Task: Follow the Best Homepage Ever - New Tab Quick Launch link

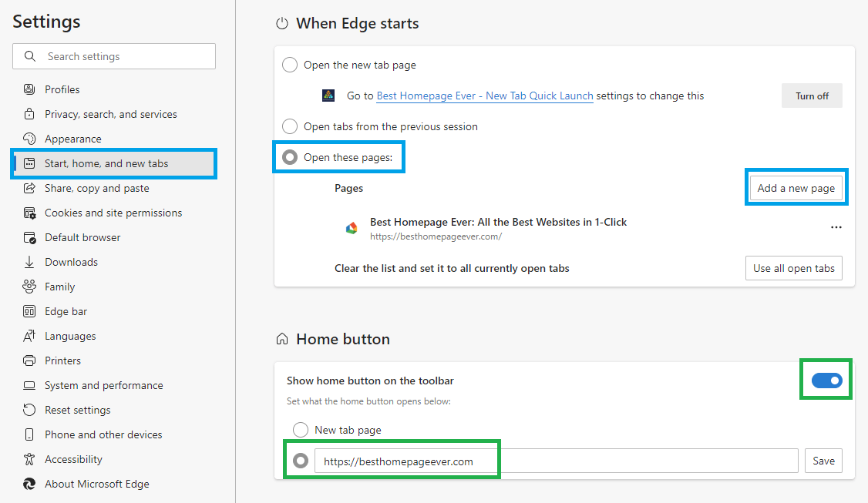Action: 484,96
